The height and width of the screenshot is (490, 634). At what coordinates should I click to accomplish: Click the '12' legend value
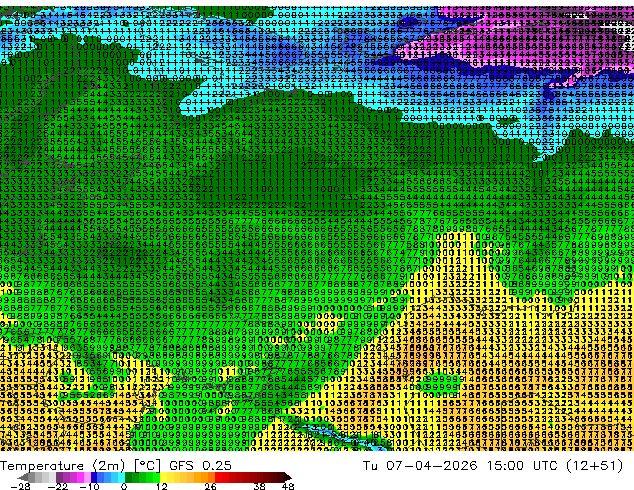(162, 486)
